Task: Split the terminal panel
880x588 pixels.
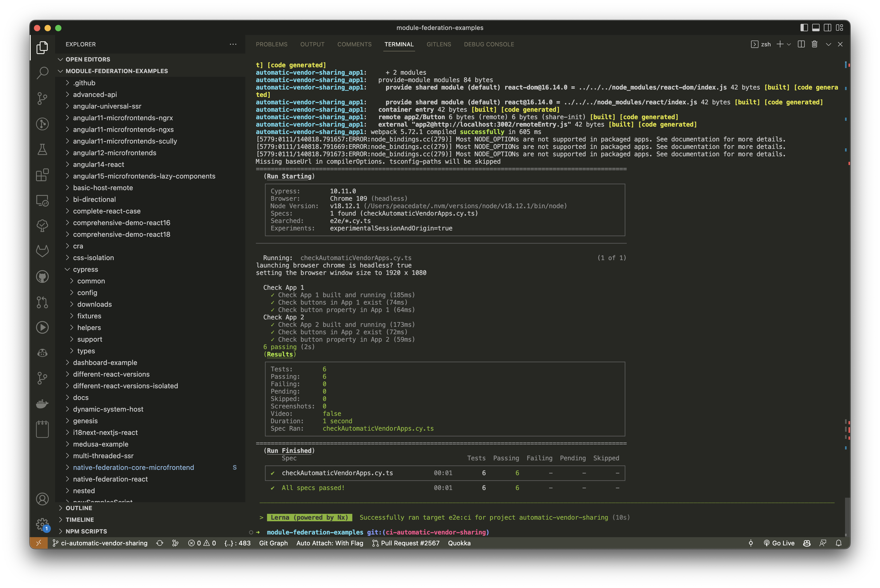Action: click(801, 44)
